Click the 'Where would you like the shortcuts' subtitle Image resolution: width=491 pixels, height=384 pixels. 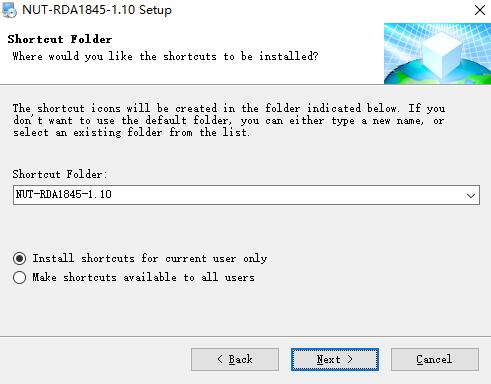166,56
